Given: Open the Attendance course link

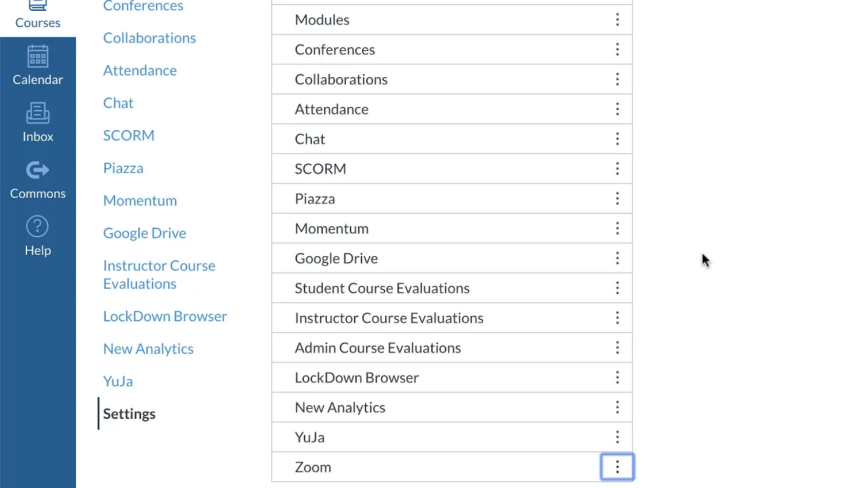Looking at the screenshot, I should tap(140, 70).
